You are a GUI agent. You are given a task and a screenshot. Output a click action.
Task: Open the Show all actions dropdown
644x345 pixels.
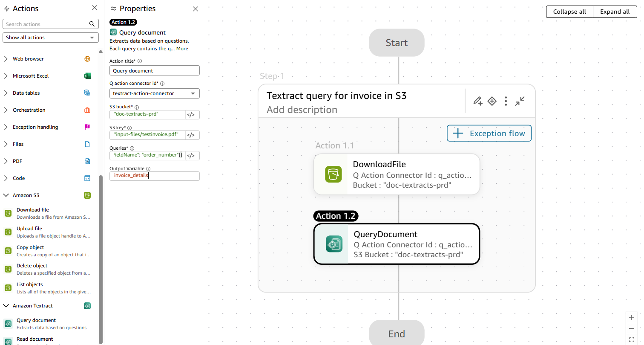point(51,38)
